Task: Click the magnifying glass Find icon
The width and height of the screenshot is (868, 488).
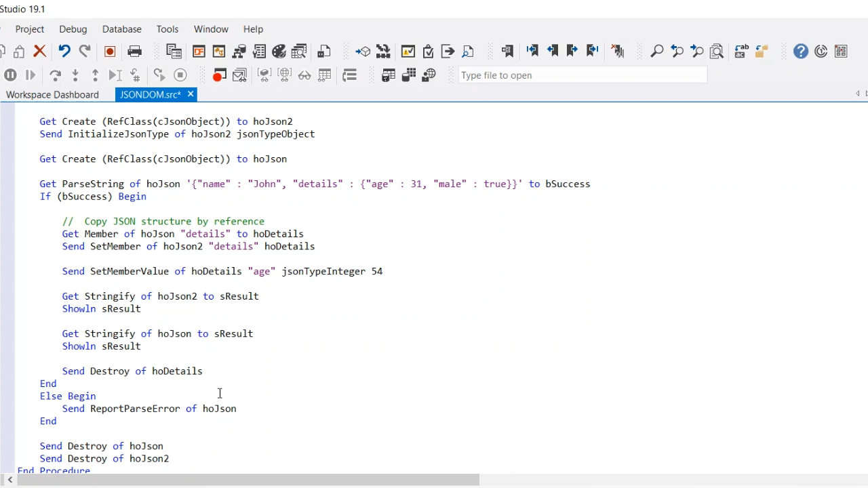Action: [656, 52]
